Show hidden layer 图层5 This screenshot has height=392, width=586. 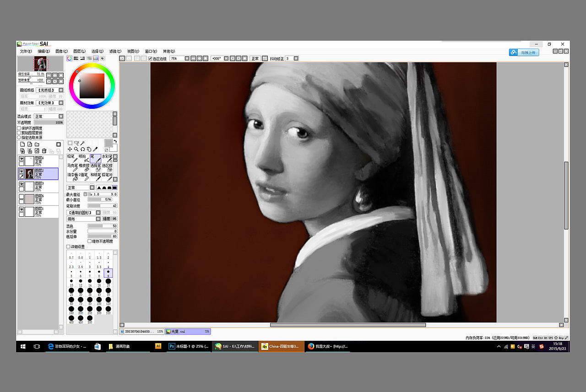coord(22,197)
